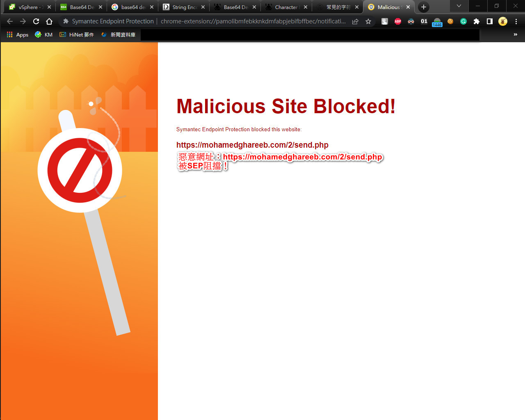
Task: Go forward to the next page
Action: [x=23, y=21]
